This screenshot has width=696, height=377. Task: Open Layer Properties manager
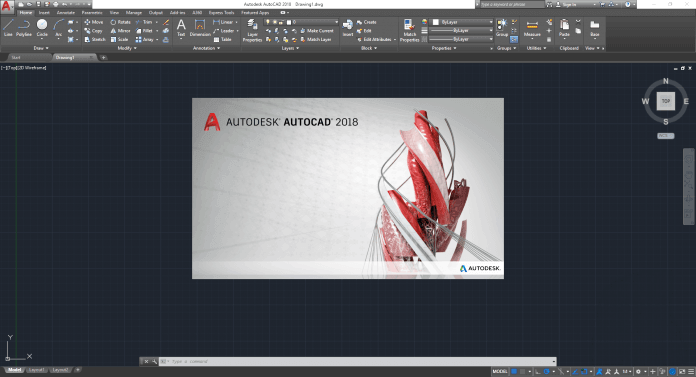252,30
